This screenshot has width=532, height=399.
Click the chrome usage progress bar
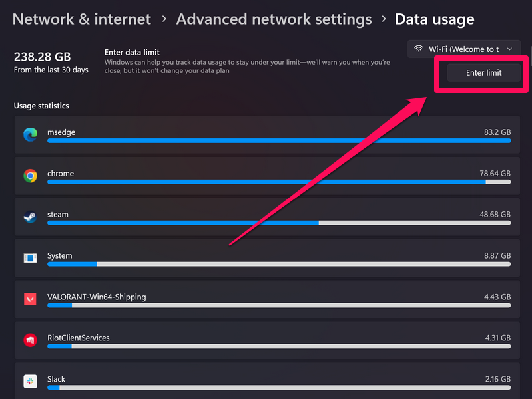pyautogui.click(x=279, y=182)
